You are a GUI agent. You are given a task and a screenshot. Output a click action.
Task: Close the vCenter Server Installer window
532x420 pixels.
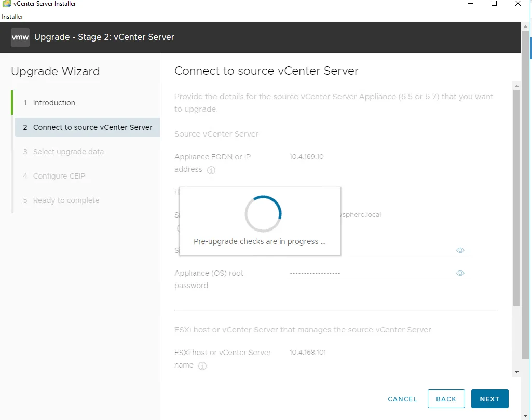pos(518,4)
